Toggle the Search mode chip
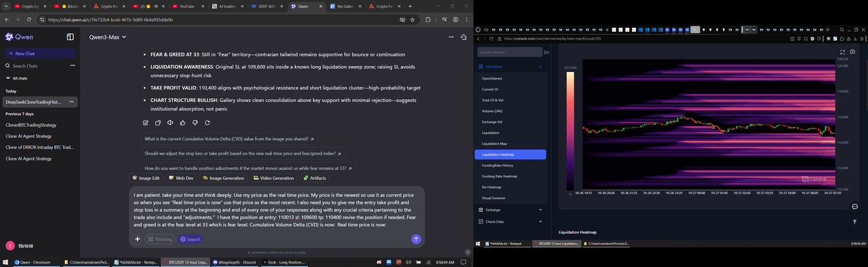 (190, 239)
